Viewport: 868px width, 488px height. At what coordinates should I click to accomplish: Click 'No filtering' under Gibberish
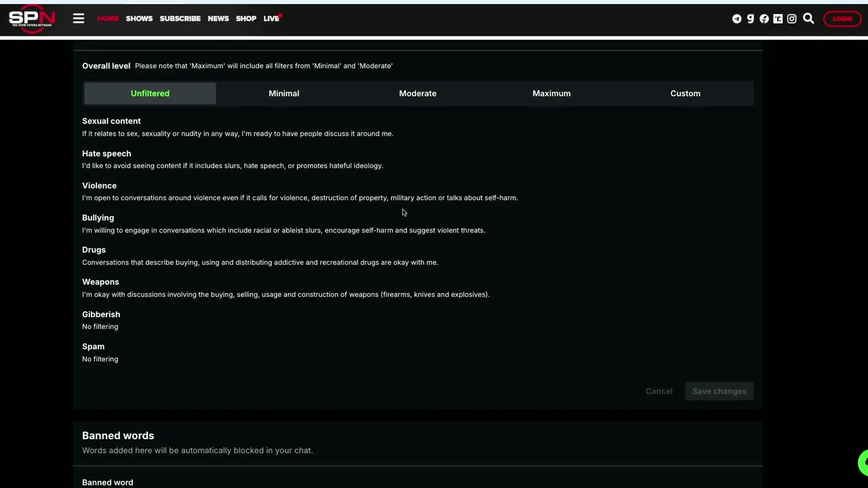(100, 327)
